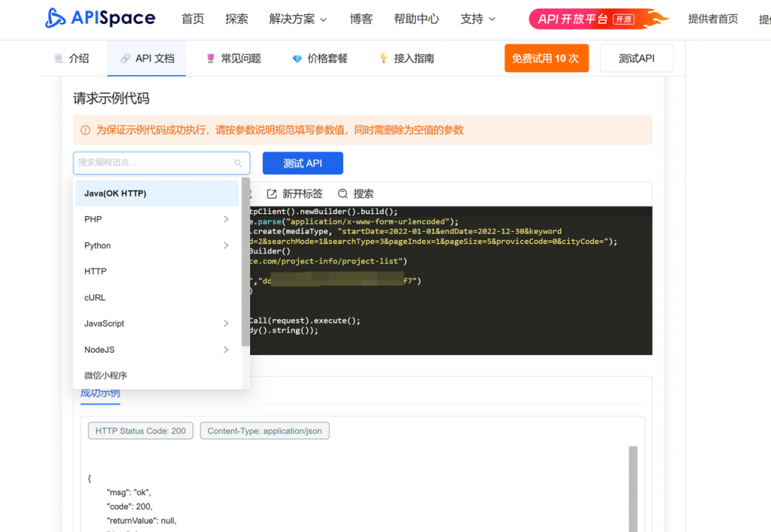This screenshot has height=532, width=771.
Task: Click the 新开标签 open-in-new-tab icon
Action: [272, 193]
